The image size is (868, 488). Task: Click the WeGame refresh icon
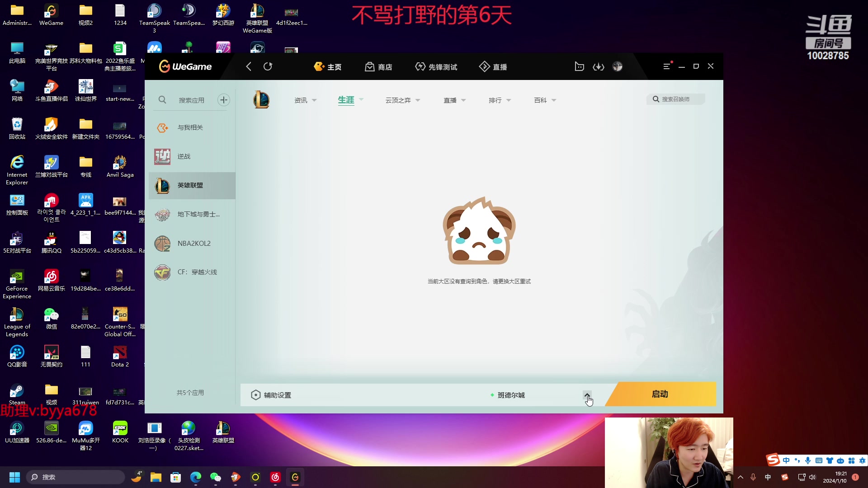coord(268,66)
